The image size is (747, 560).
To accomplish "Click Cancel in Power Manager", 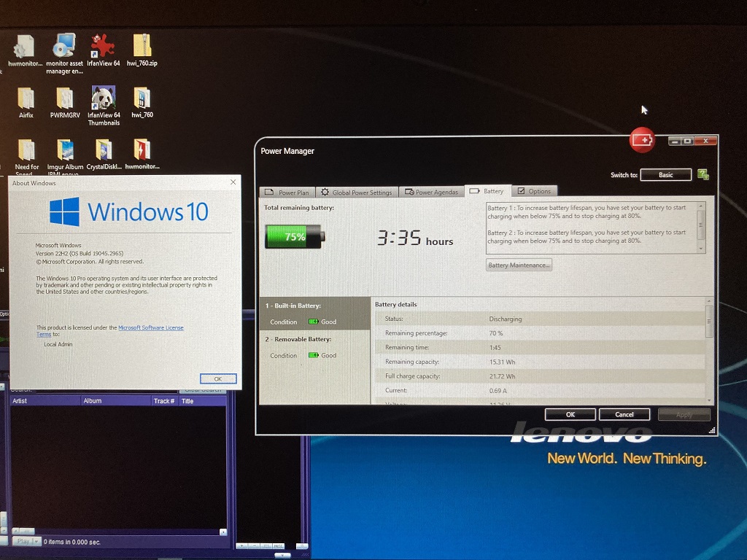I will tap(624, 414).
